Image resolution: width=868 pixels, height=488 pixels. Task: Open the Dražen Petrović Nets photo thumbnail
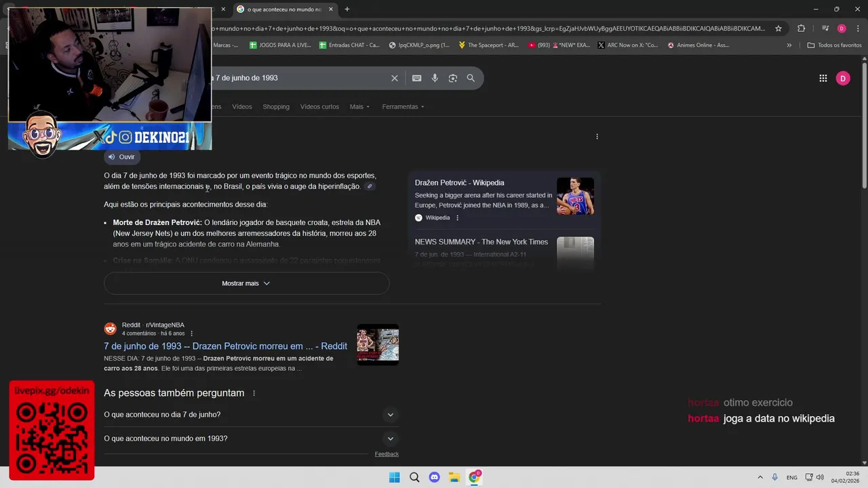coord(575,197)
